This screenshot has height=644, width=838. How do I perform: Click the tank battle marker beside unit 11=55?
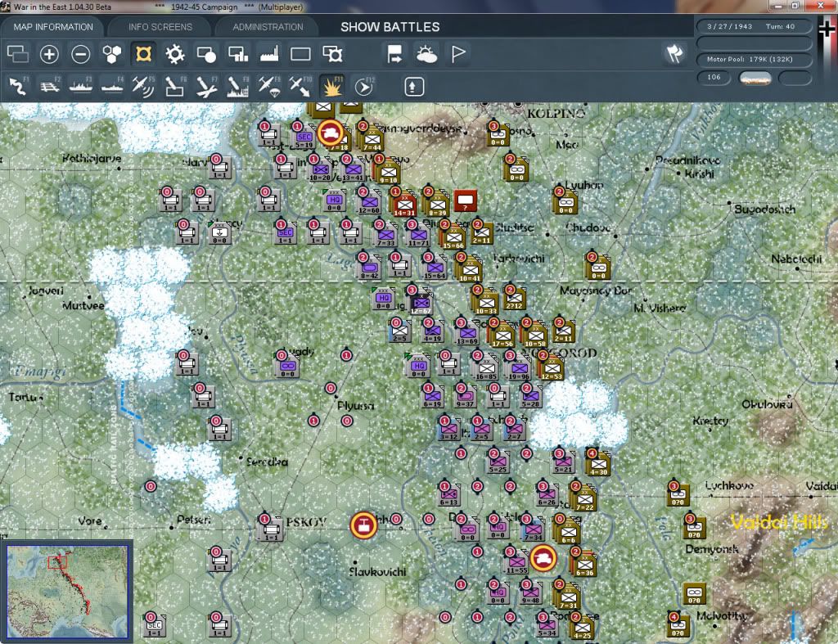(543, 558)
